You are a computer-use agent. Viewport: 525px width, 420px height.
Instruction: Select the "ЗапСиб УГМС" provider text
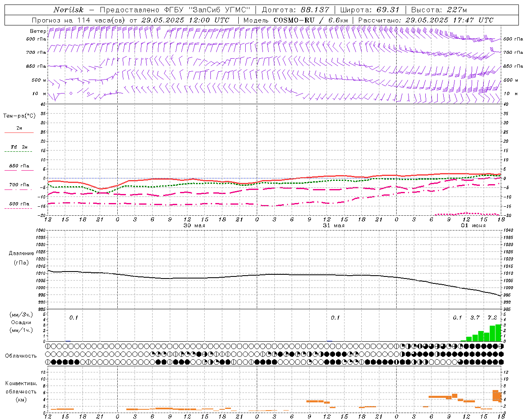pos(219,10)
